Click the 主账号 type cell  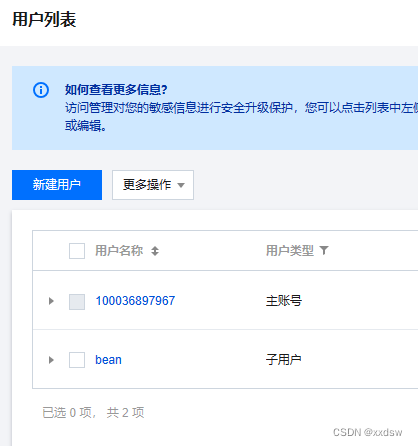click(x=284, y=301)
